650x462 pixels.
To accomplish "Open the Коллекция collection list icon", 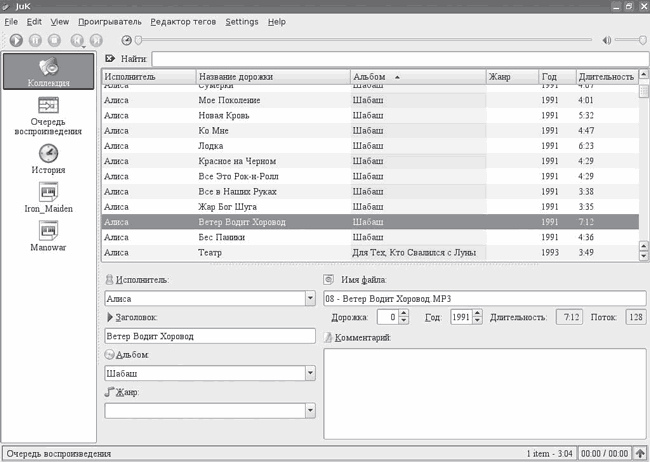I will pos(49,68).
